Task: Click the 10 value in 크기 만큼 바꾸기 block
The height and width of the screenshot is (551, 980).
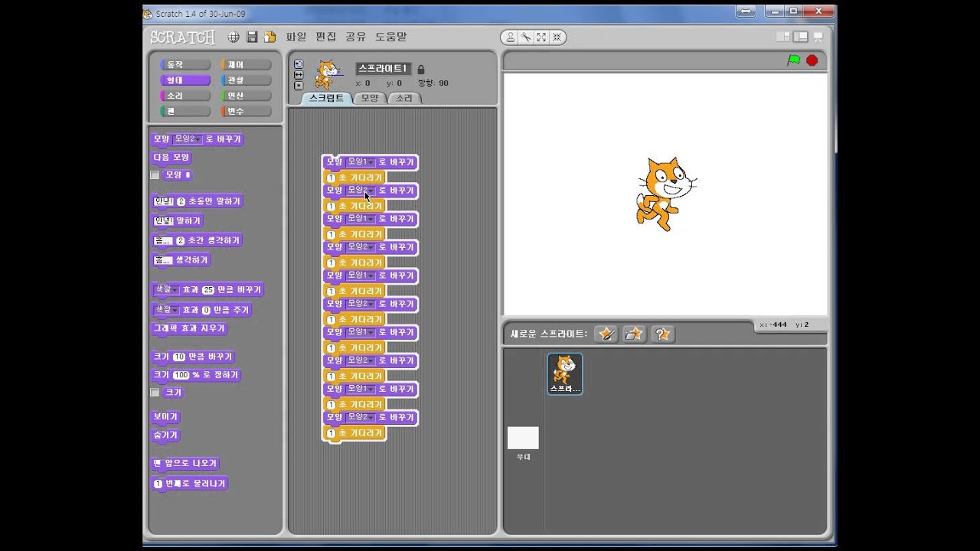Action: (x=179, y=357)
